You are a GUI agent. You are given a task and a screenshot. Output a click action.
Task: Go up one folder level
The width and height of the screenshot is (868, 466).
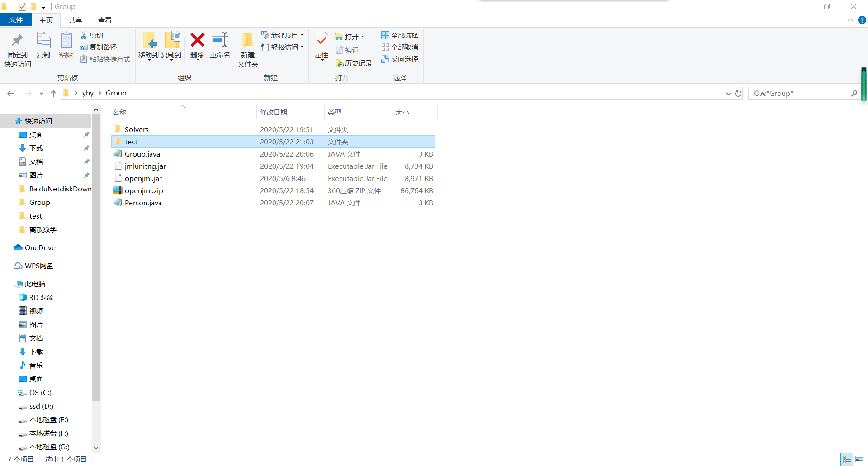[x=53, y=93]
